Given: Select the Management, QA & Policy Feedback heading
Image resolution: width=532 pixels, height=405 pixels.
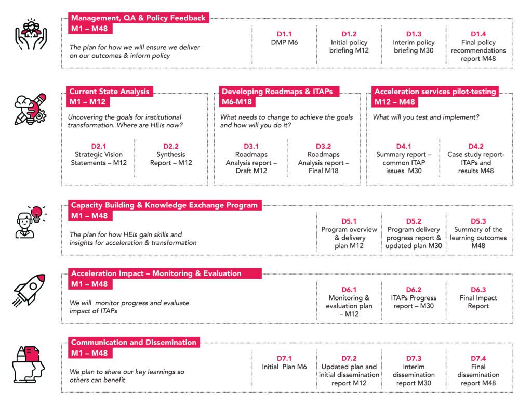Looking at the screenshot, I should [x=138, y=18].
